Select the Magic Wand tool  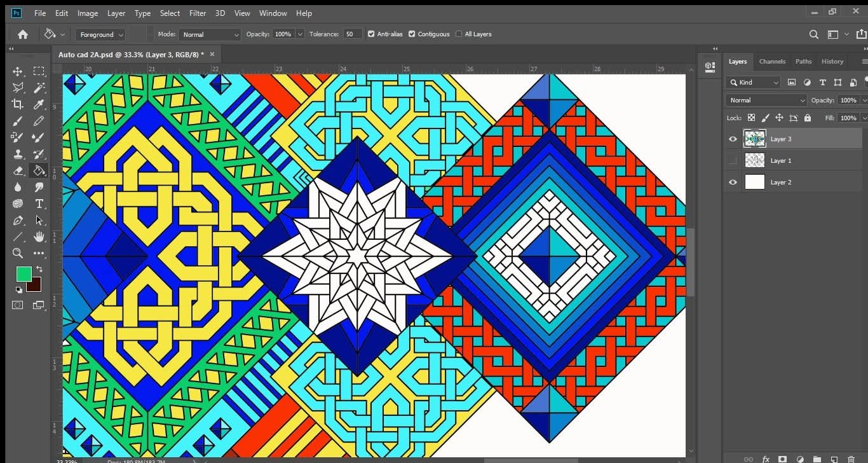39,88
